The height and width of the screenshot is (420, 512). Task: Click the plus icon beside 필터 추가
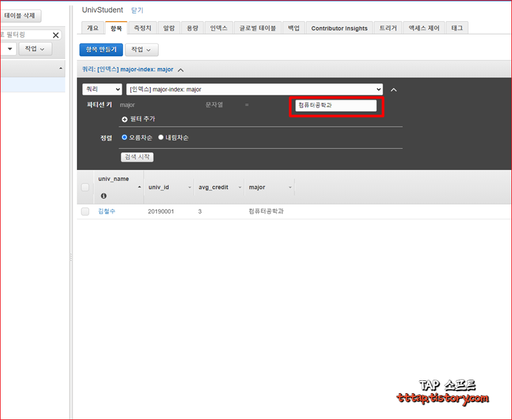point(124,120)
